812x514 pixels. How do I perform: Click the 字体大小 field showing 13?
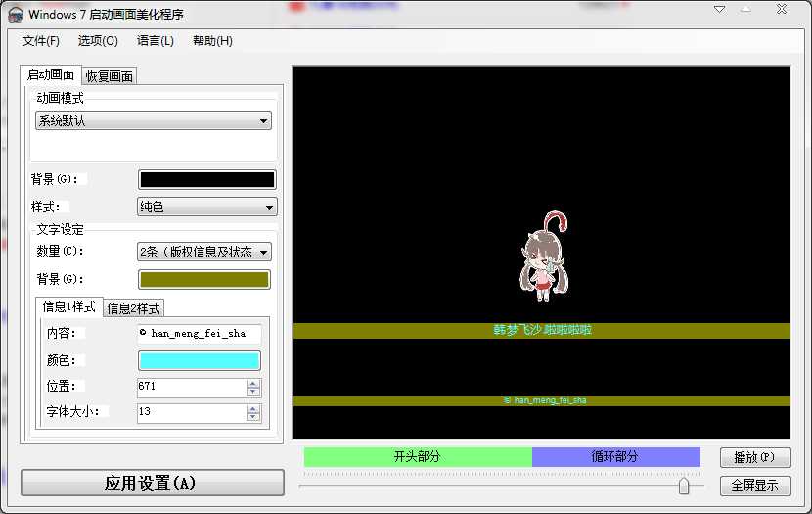tap(192, 413)
